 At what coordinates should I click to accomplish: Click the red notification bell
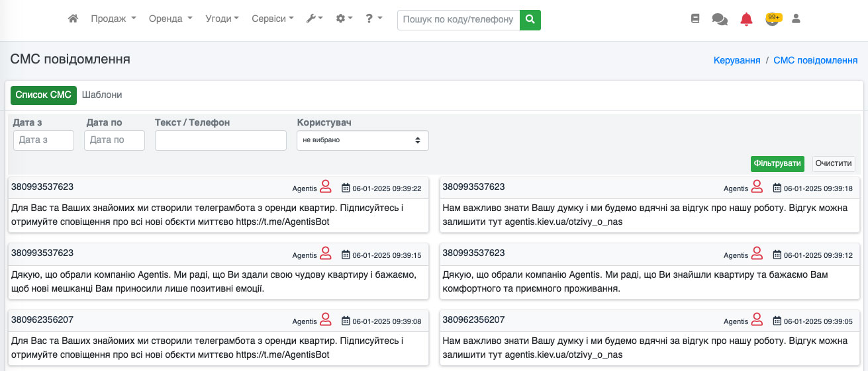tap(746, 19)
